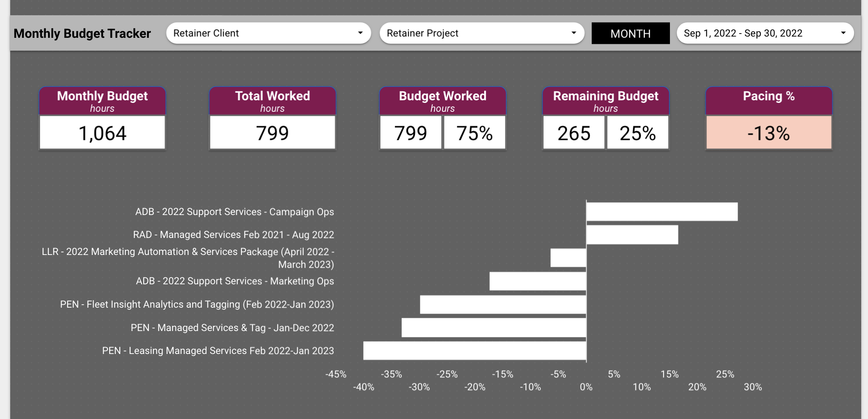Expand the Retainer Client filter arrow
This screenshot has height=419, width=868.
point(360,33)
